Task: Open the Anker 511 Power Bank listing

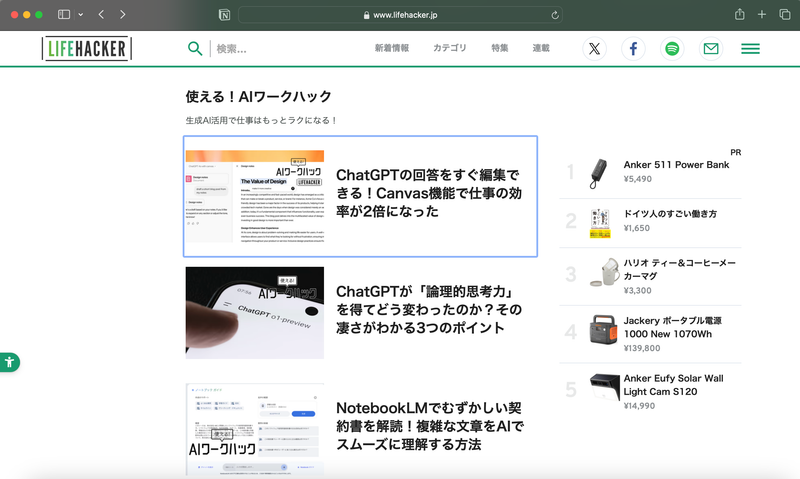Action: (x=676, y=165)
